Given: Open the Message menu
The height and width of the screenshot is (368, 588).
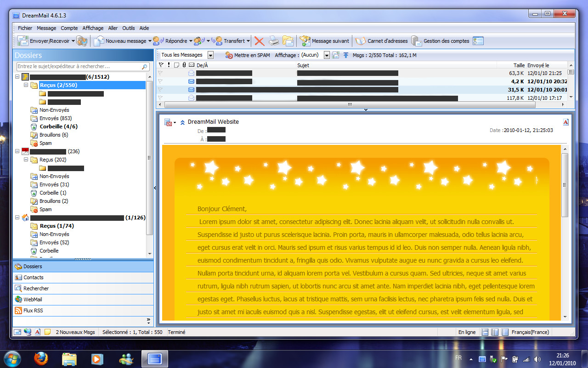Looking at the screenshot, I should tap(46, 28).
